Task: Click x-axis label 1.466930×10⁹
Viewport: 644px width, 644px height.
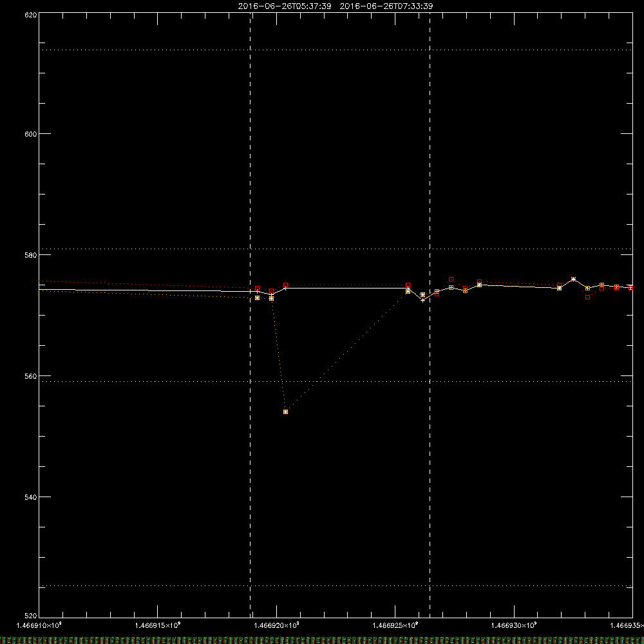Action: coord(514,625)
